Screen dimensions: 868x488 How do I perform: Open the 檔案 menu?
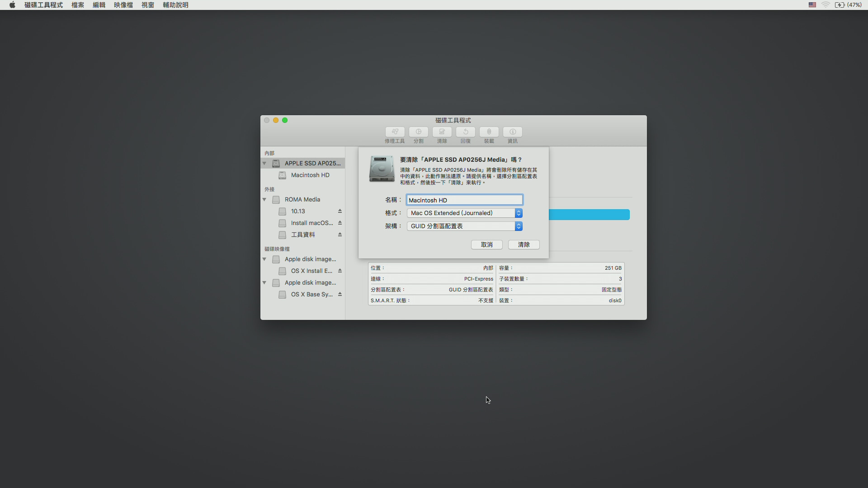(78, 5)
